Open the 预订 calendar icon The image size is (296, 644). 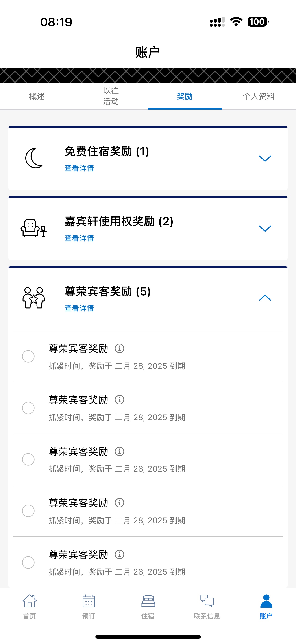[x=89, y=601]
